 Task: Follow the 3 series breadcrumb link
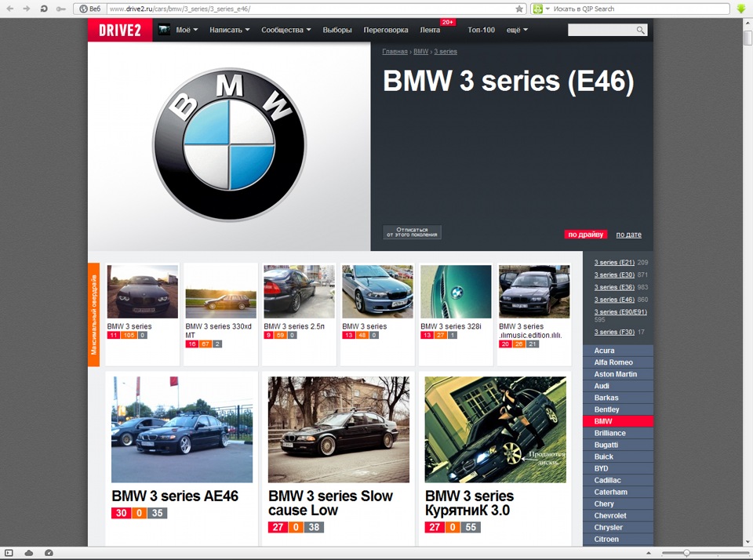point(446,52)
